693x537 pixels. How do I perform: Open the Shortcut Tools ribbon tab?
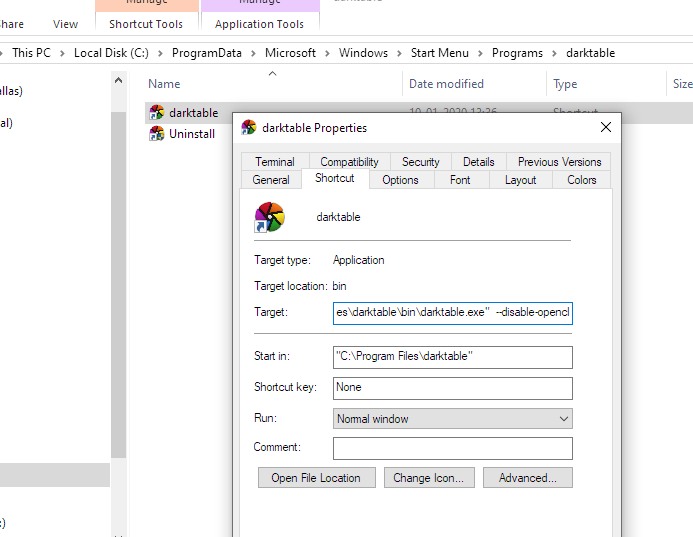pos(146,24)
